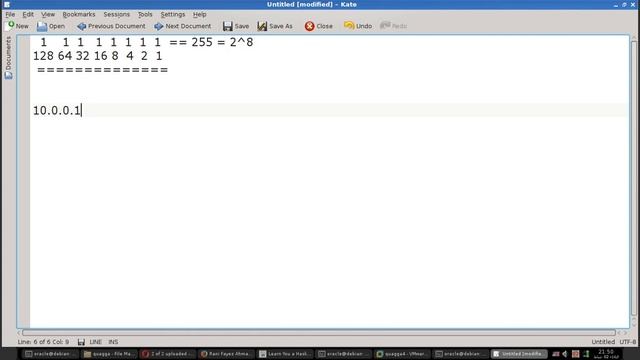This screenshot has height=360, width=640.
Task: Click the '128 64 32 16 8 4 2 1' line
Action: pos(98,56)
